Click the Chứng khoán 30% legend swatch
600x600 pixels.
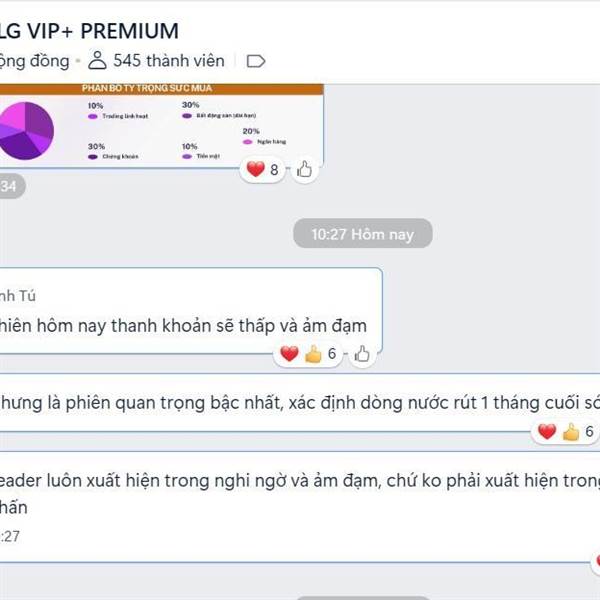pos(93,157)
